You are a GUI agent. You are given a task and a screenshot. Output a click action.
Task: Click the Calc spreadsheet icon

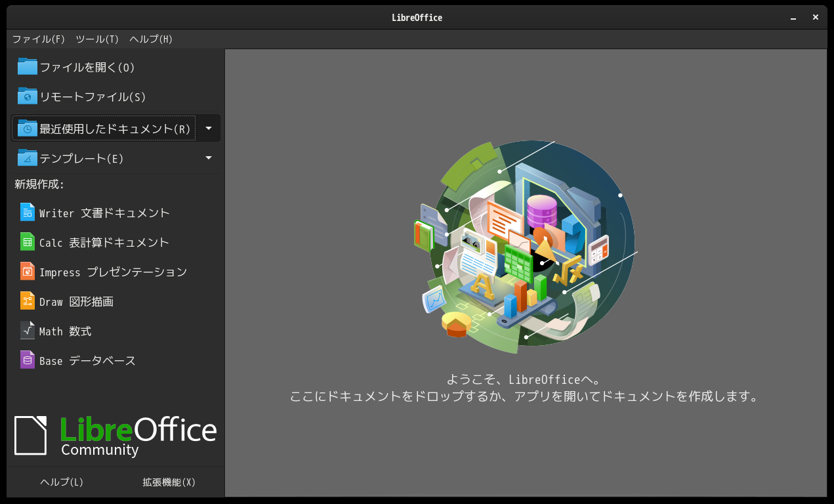[28, 241]
